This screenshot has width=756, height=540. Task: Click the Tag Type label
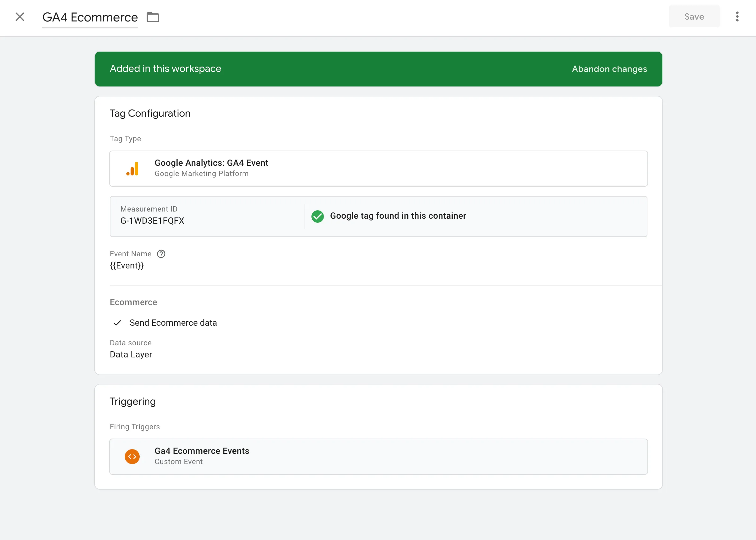tap(125, 139)
